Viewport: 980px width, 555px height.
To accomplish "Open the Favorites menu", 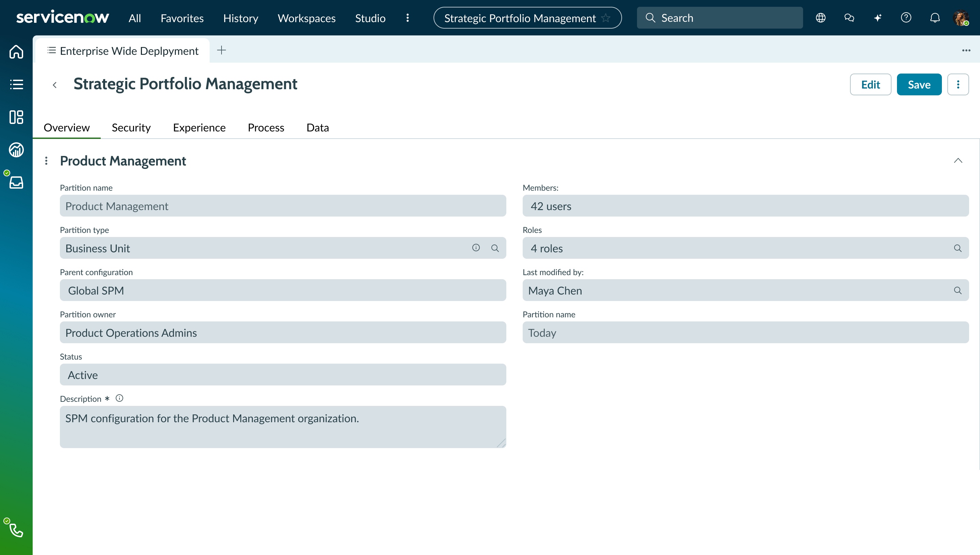I will (182, 18).
